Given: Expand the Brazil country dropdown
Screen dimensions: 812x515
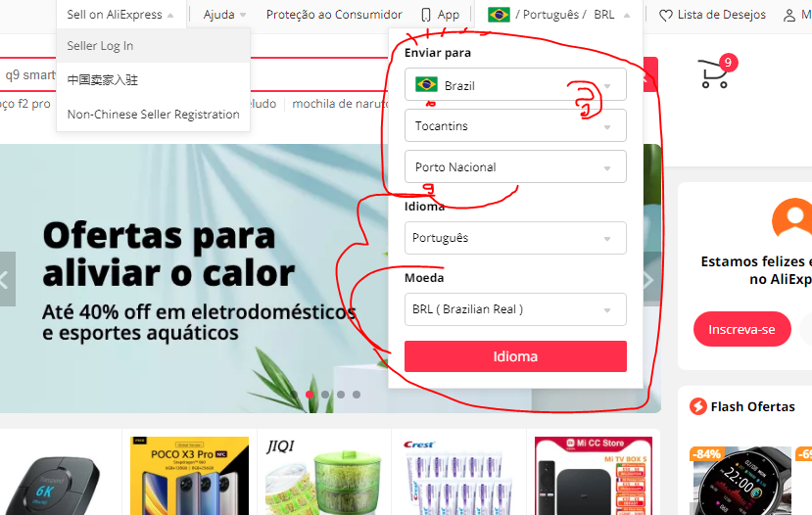Looking at the screenshot, I should (515, 84).
